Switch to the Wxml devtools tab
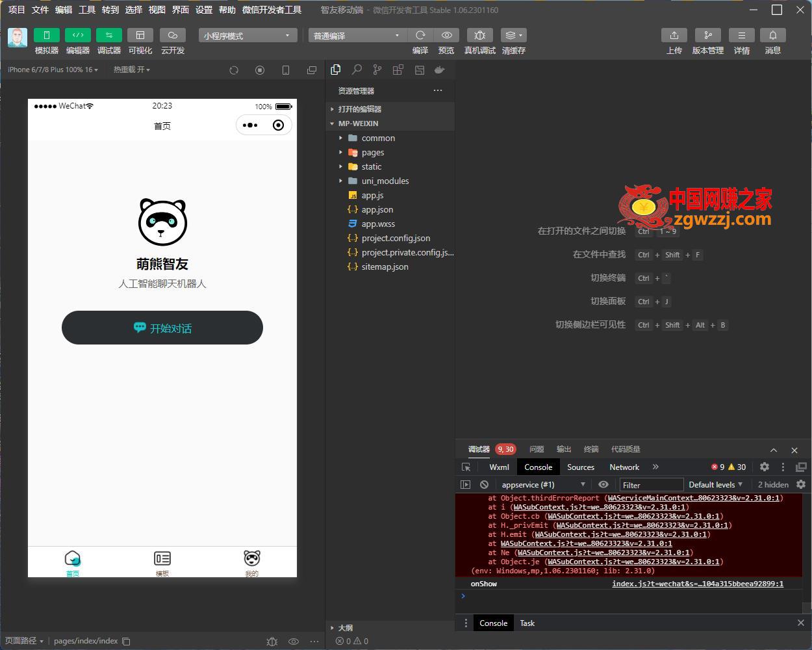Screen dimensions: 812x650 pos(499,467)
